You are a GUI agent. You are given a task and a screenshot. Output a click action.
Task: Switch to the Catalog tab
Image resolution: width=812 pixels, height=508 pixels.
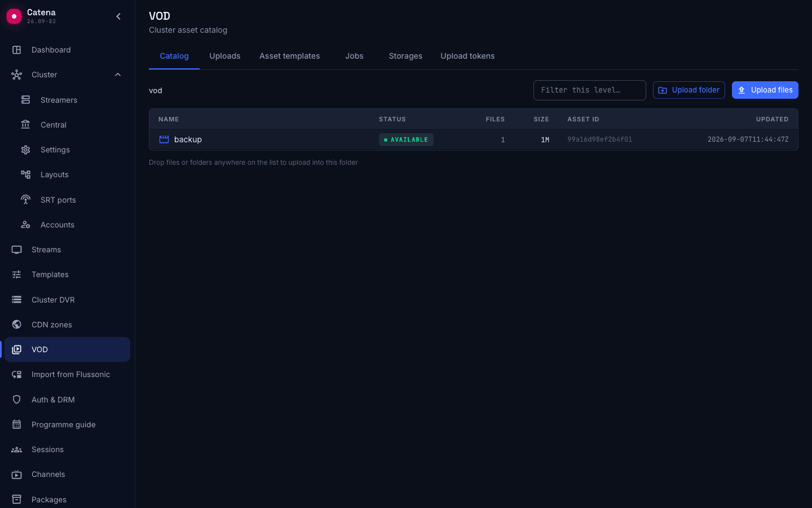coord(174,56)
